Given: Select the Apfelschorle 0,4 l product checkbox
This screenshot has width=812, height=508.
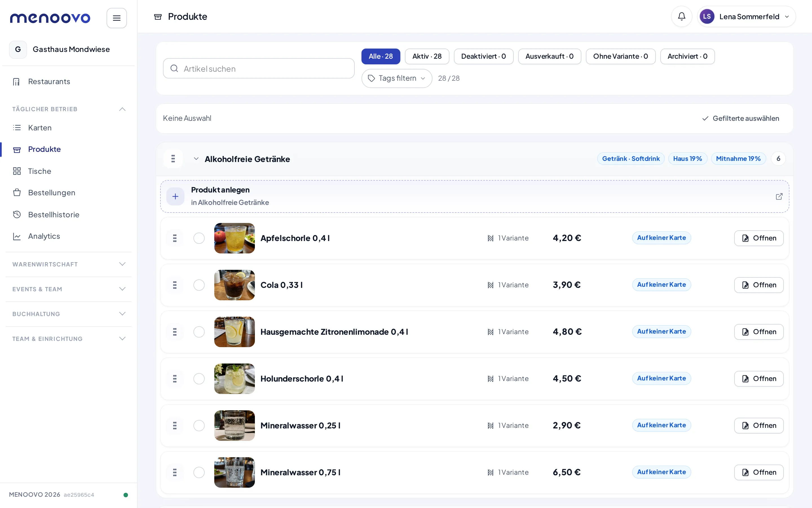Looking at the screenshot, I should pyautogui.click(x=199, y=238).
